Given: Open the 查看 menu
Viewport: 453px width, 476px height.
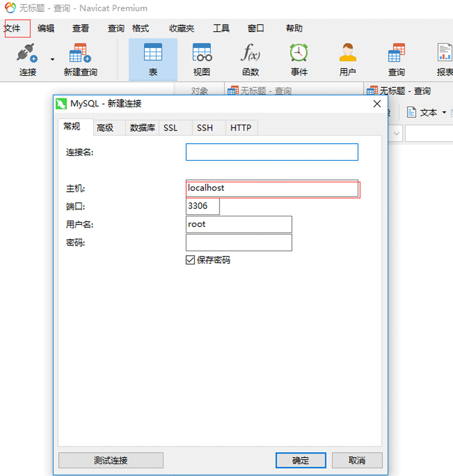Looking at the screenshot, I should coord(81,28).
